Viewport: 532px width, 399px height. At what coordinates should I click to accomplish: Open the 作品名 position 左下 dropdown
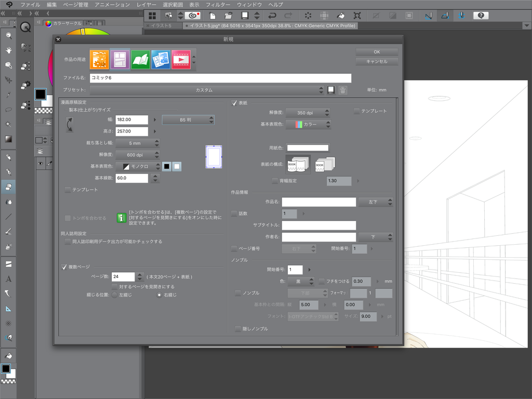pyautogui.click(x=376, y=202)
